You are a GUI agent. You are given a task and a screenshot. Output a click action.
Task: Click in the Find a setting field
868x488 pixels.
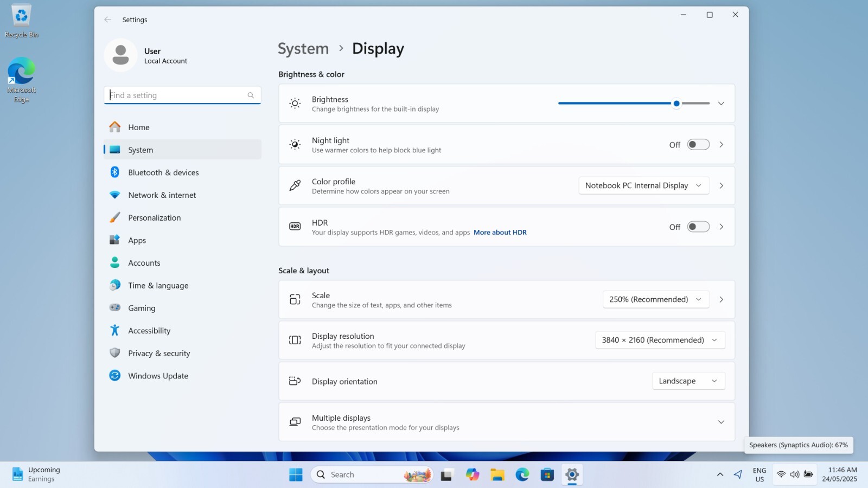click(182, 95)
